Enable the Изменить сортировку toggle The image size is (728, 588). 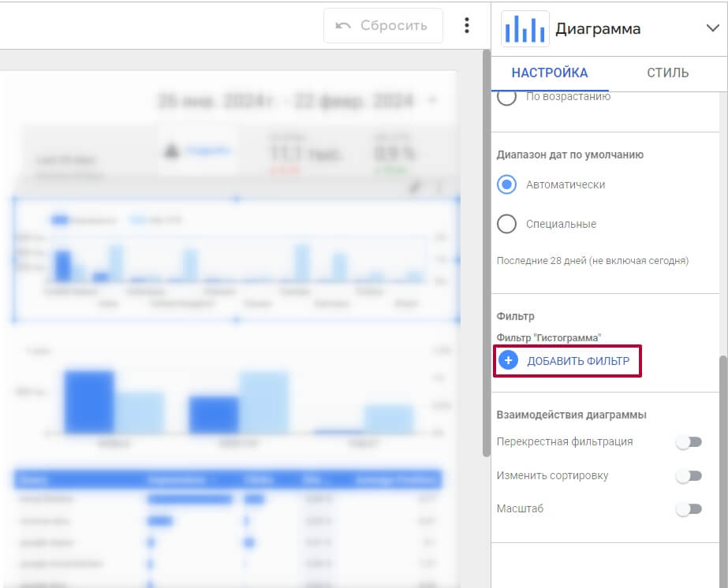coord(689,476)
